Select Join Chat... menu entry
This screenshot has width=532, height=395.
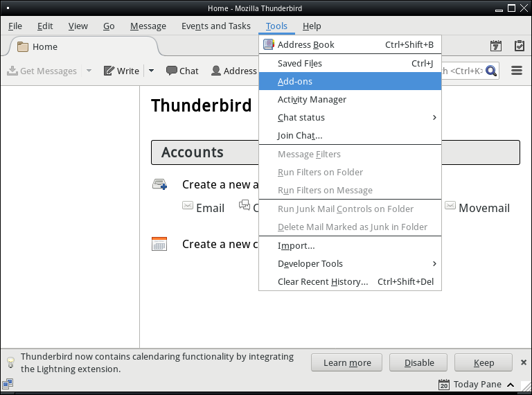(x=350, y=135)
